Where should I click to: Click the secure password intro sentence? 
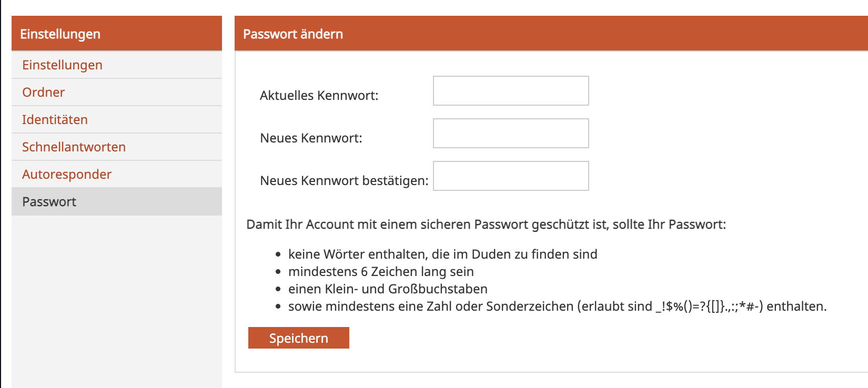[486, 224]
